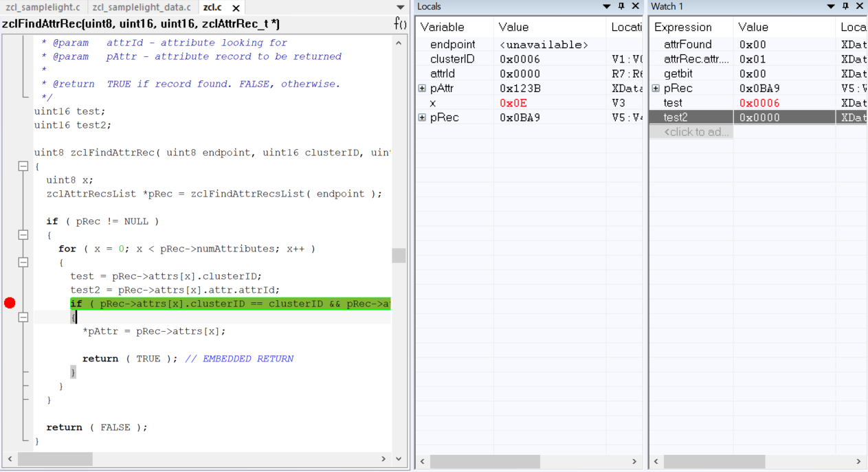868x472 pixels.
Task: Click the 'return ( FALSE );' line
Action: 97,427
